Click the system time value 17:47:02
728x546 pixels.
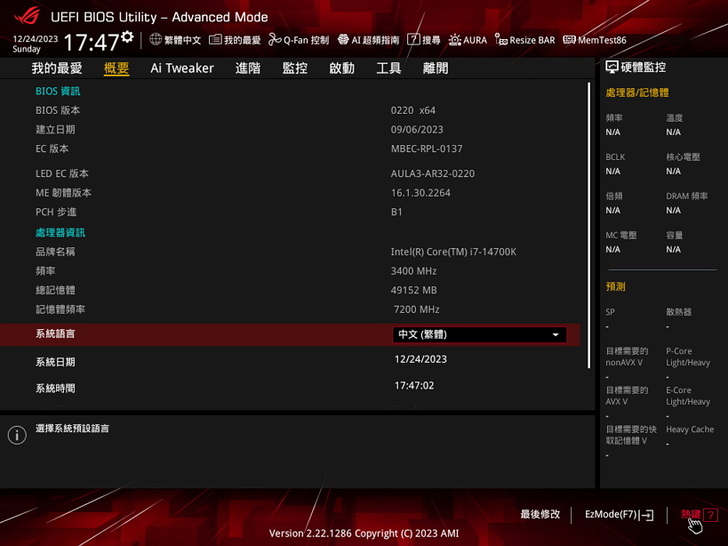[x=414, y=386]
